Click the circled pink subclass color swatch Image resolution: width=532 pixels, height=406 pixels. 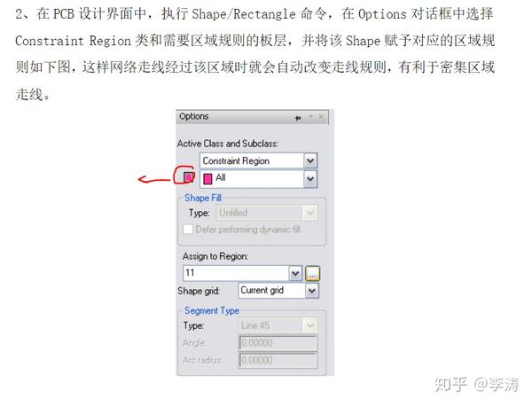(x=188, y=176)
